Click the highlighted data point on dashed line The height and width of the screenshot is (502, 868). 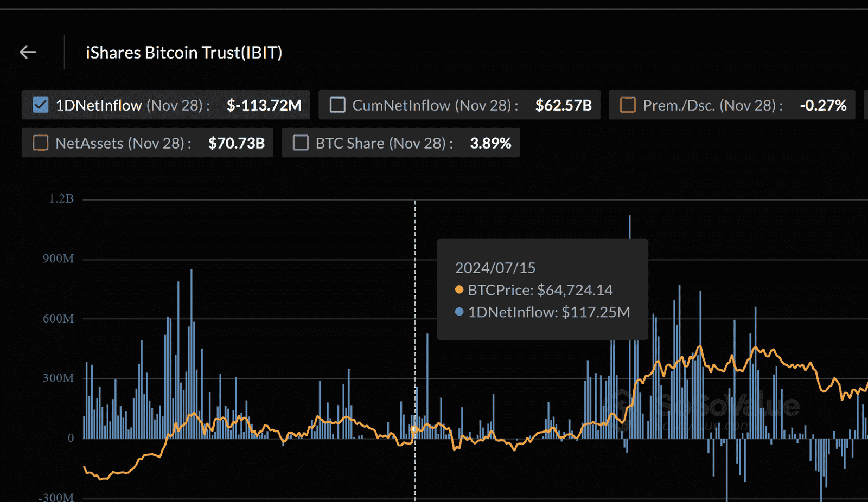(414, 429)
